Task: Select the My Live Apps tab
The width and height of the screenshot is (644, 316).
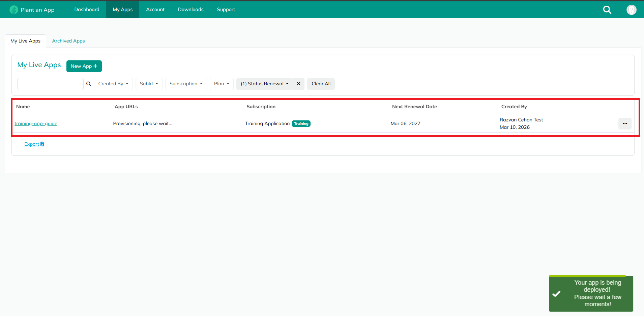Action: click(x=25, y=41)
